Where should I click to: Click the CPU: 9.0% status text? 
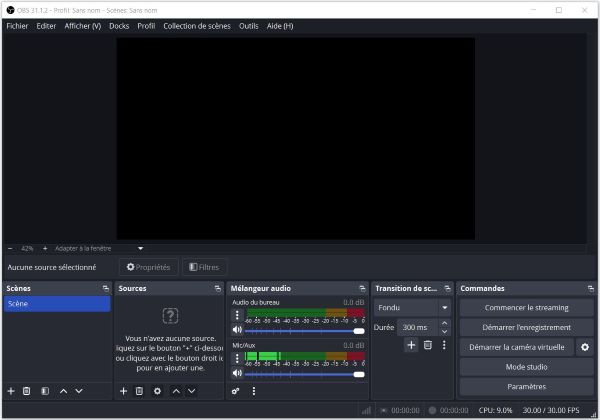coord(495,410)
